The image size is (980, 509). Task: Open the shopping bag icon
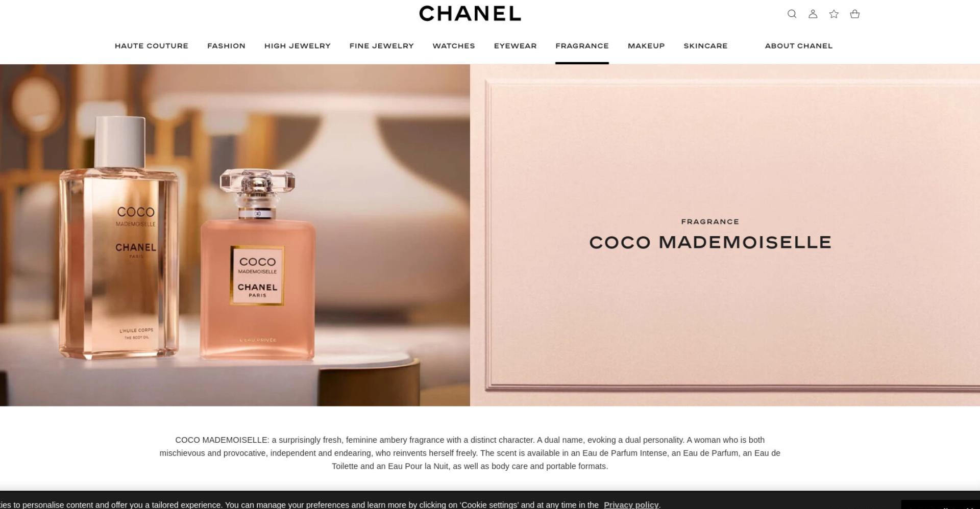(854, 14)
